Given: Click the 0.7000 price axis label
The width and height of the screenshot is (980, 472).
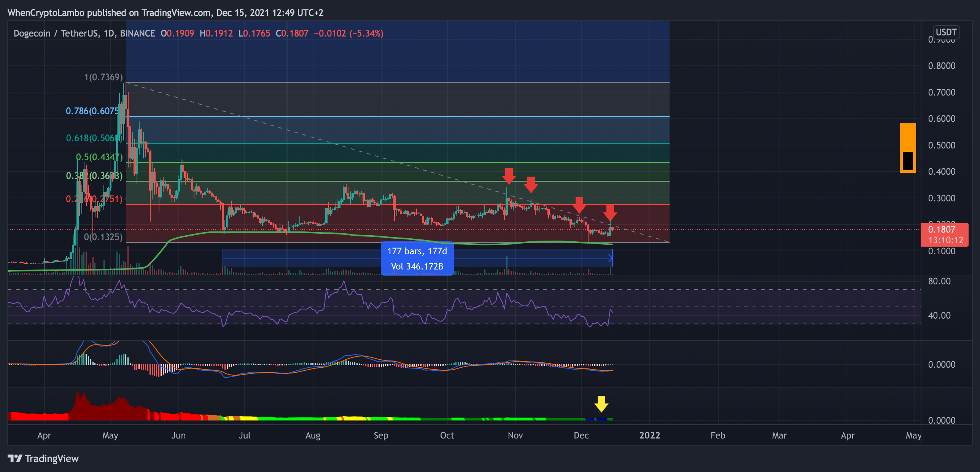Looking at the screenshot, I should coord(942,92).
